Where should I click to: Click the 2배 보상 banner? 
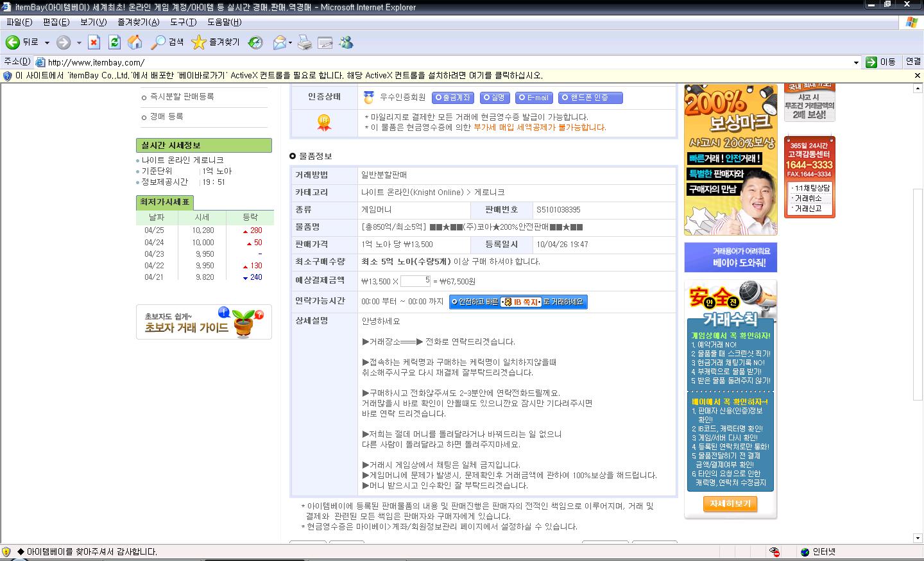[809, 103]
